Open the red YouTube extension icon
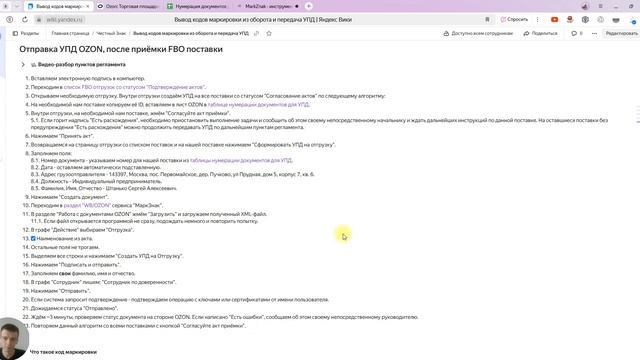Screen dimensions: 640x360 coord(554,19)
